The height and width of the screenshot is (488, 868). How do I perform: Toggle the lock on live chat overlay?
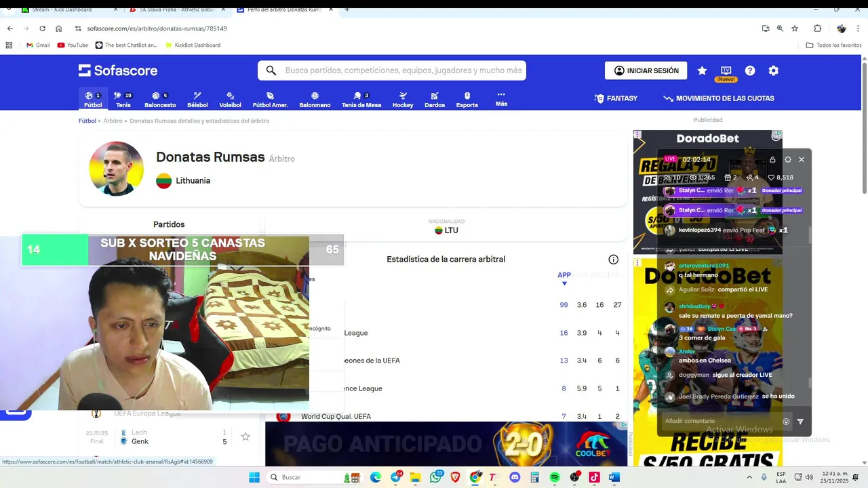(772, 160)
